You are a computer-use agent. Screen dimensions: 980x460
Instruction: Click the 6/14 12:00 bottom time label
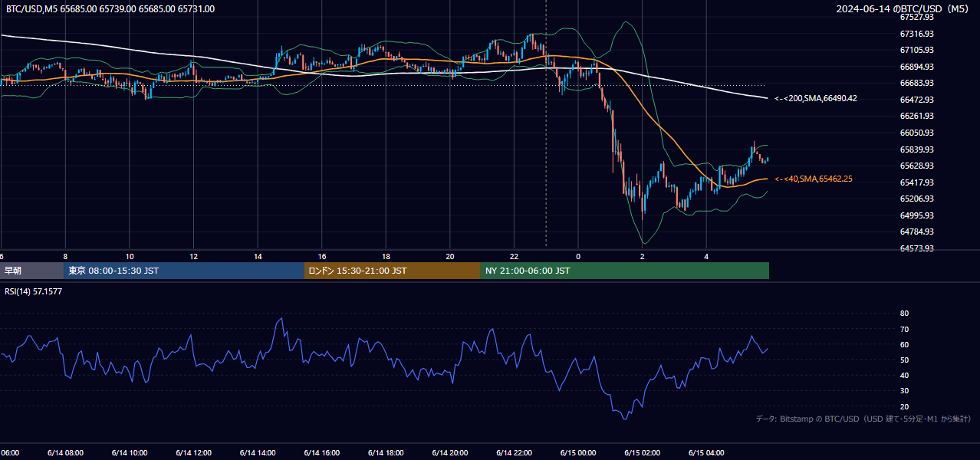tap(193, 452)
